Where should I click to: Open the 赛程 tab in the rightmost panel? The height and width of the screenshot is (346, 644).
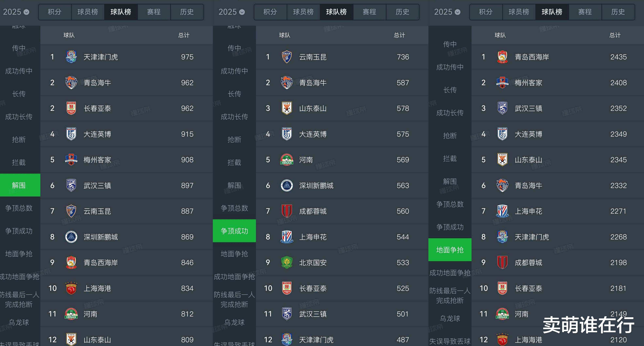coord(585,12)
